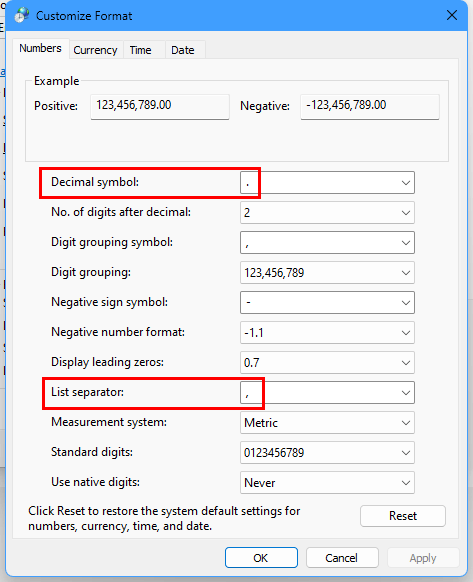
Task: Open the Use native digits dropdown
Action: (327, 483)
